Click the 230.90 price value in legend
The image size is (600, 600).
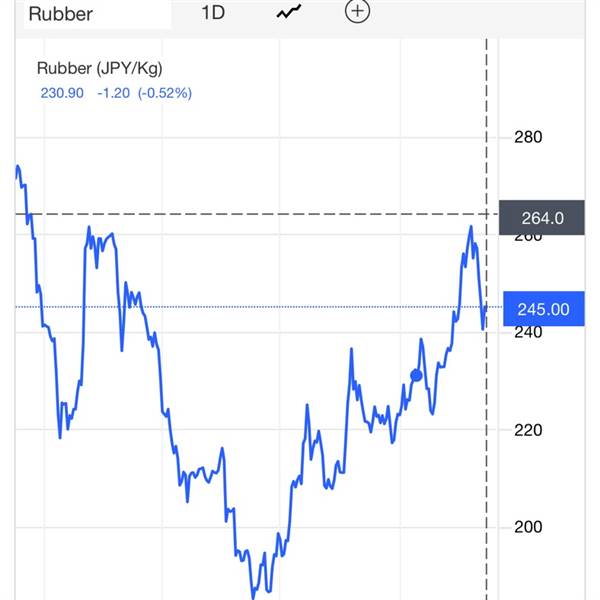pos(62,93)
